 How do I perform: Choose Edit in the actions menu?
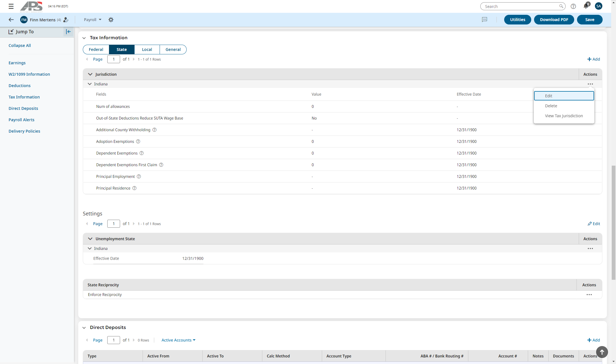(564, 96)
